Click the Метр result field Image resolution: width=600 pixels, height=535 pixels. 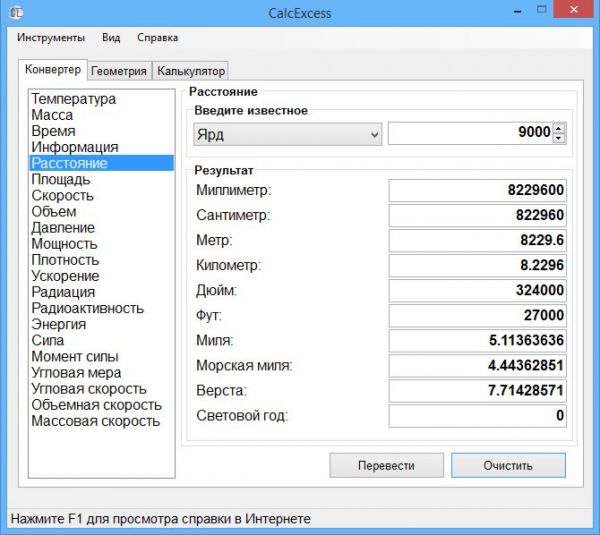pyautogui.click(x=477, y=241)
